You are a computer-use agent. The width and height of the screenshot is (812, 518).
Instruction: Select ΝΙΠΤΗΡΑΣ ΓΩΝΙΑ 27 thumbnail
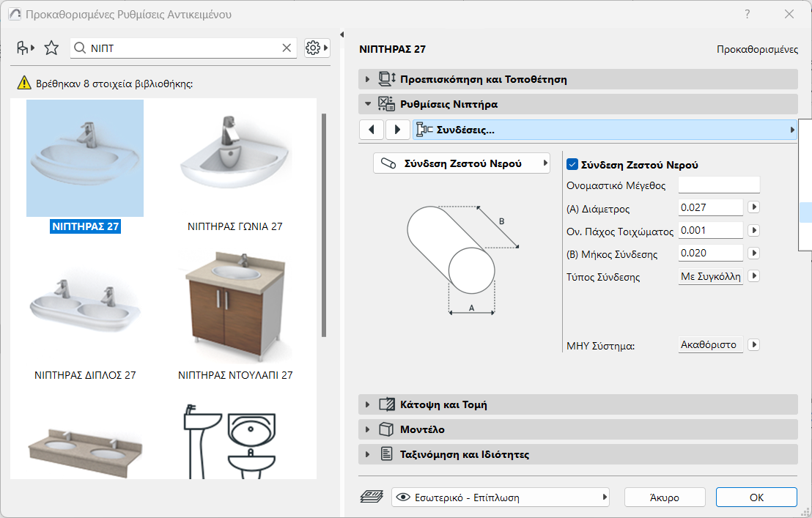tap(235, 158)
